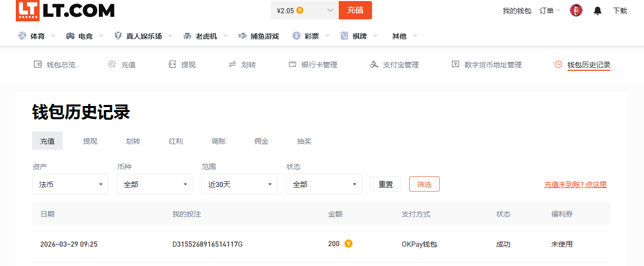Expand the 电竞 menu chevron
This screenshot has width=644, height=266.
pos(101,36)
